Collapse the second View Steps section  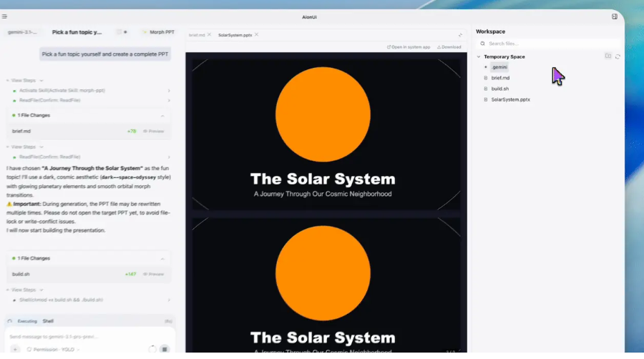(x=24, y=147)
